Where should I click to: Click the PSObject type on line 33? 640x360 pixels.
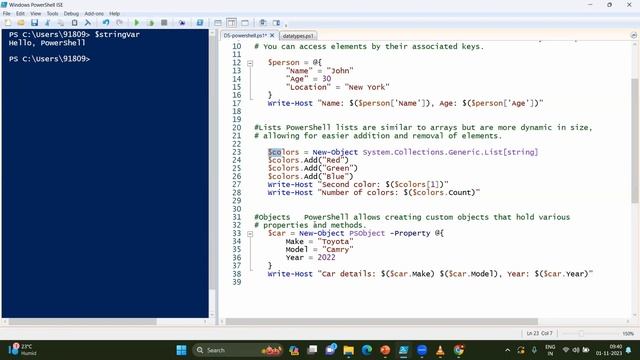367,233
